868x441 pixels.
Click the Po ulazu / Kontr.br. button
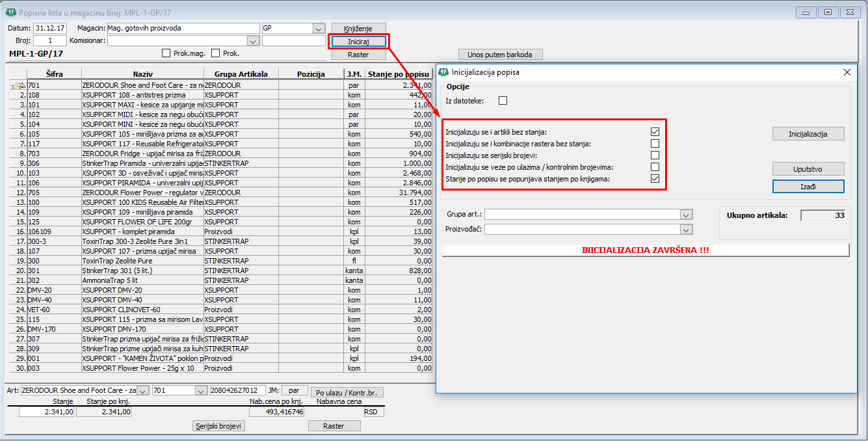click(347, 393)
